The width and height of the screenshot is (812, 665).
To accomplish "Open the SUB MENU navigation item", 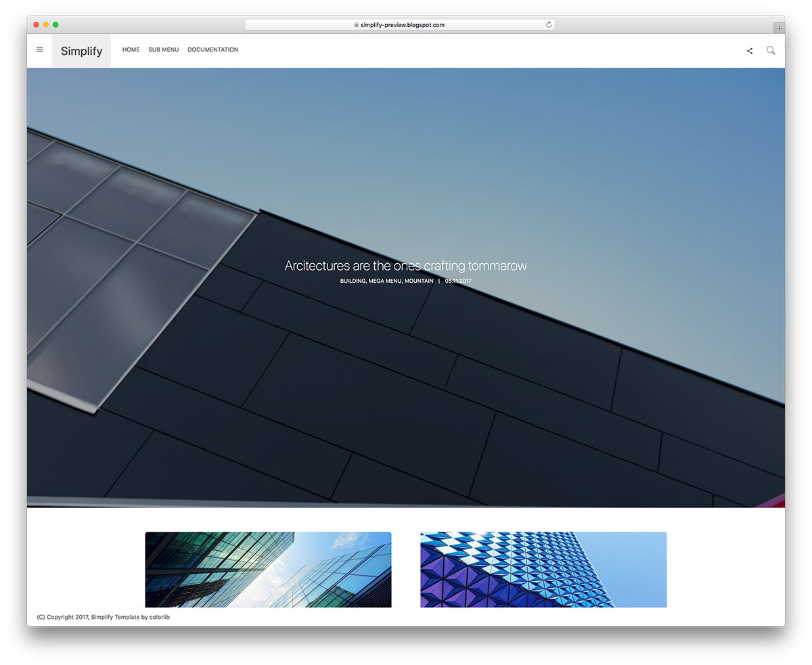I will pos(164,50).
